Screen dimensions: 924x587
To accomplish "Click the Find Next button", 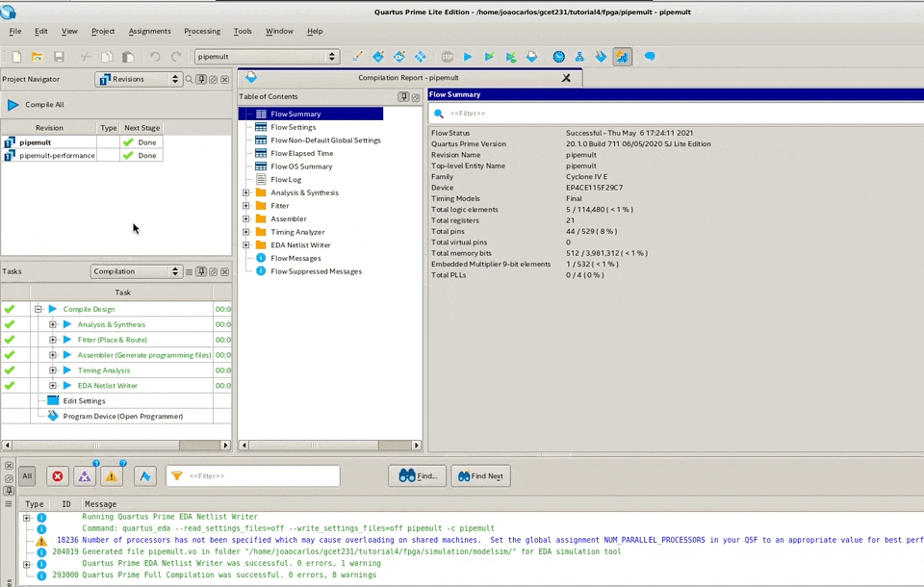I will [x=480, y=476].
